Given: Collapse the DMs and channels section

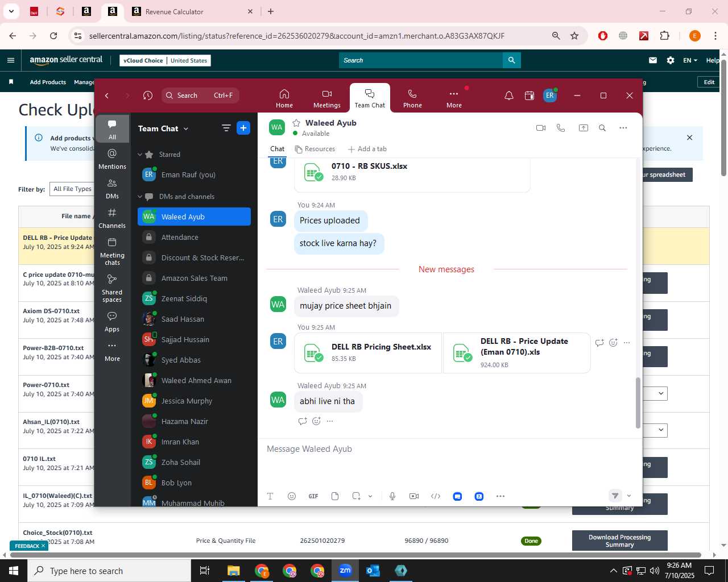Looking at the screenshot, I should (x=140, y=197).
